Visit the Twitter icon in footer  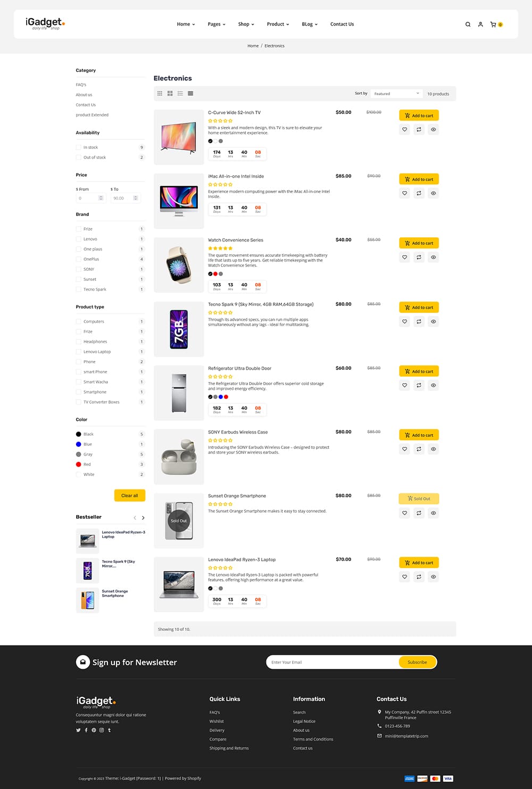point(78,730)
